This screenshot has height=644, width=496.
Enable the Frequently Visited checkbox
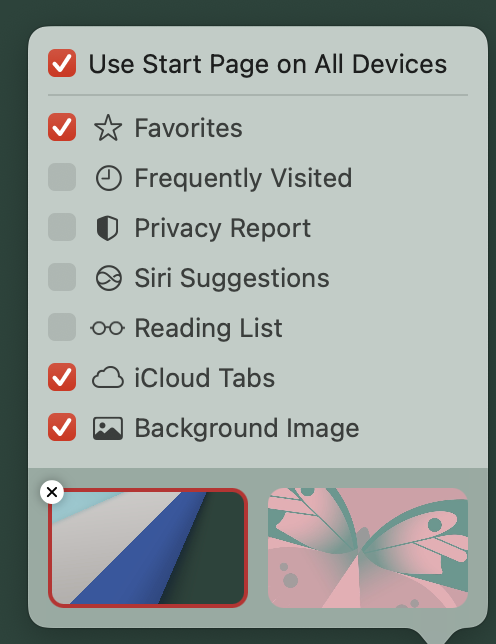(x=62, y=177)
